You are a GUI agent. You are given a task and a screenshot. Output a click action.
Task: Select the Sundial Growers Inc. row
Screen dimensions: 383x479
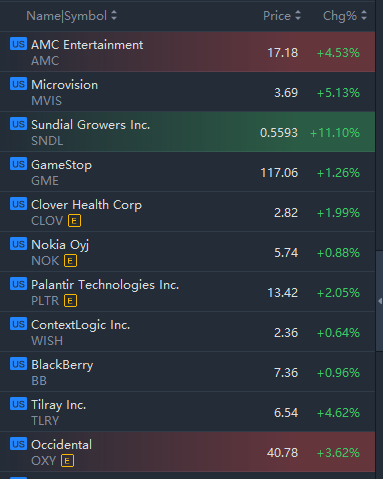[x=187, y=132]
